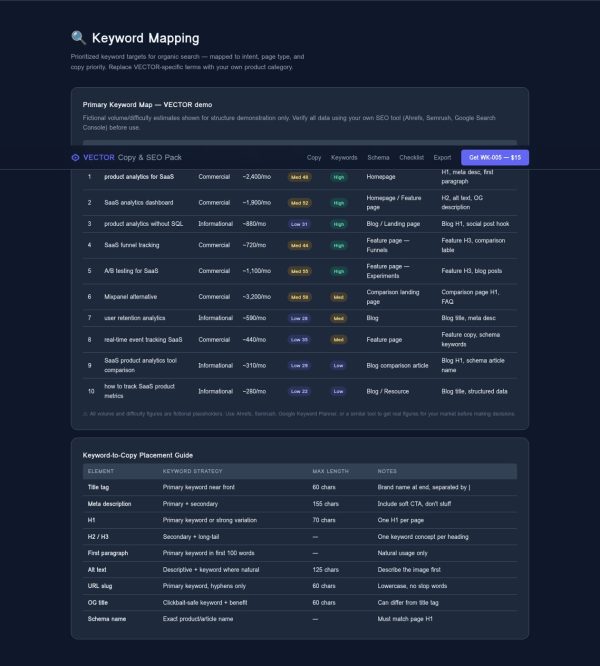Click the 'Alt text' row label
Screen dimensions: 600x666
tap(97, 570)
